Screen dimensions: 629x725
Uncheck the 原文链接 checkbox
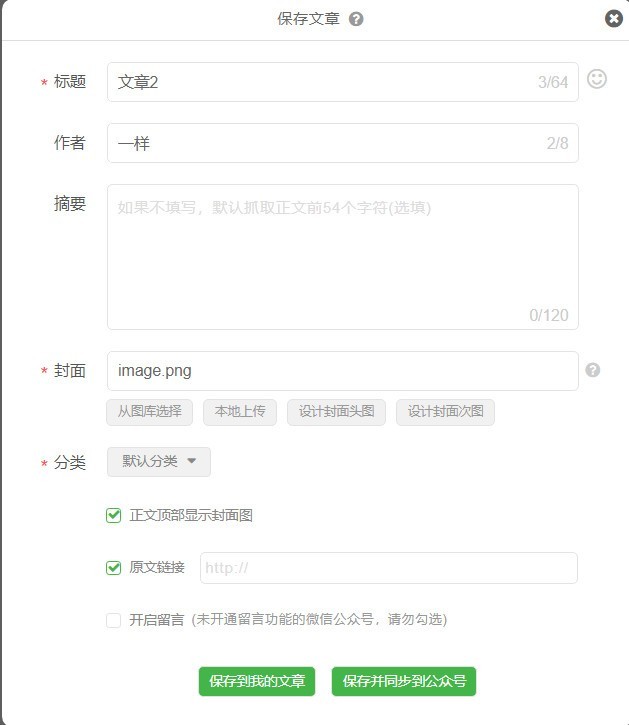pyautogui.click(x=114, y=568)
